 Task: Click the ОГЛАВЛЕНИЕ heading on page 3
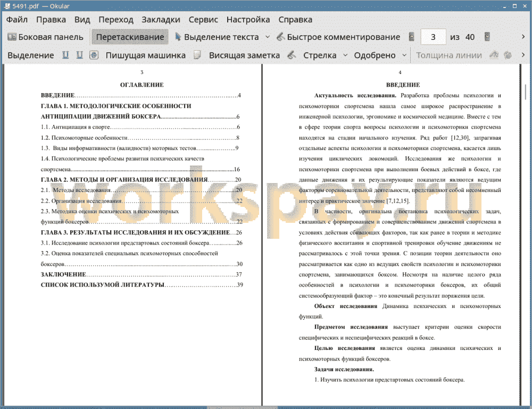(x=142, y=85)
